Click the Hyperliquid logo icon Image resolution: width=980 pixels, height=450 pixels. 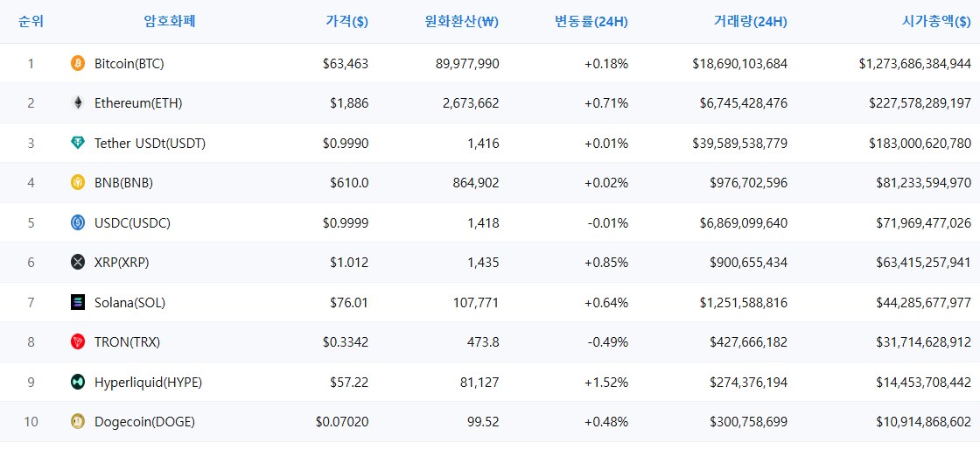click(78, 382)
